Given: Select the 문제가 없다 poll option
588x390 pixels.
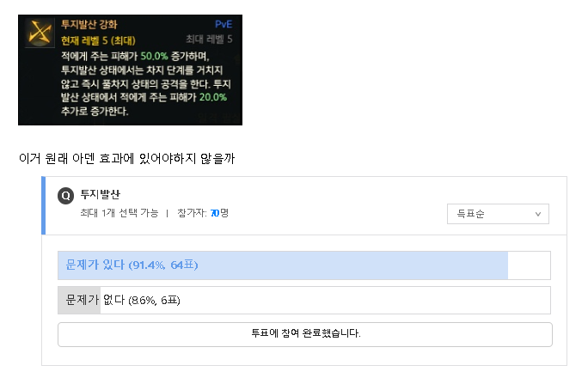Looking at the screenshot, I should [x=304, y=300].
